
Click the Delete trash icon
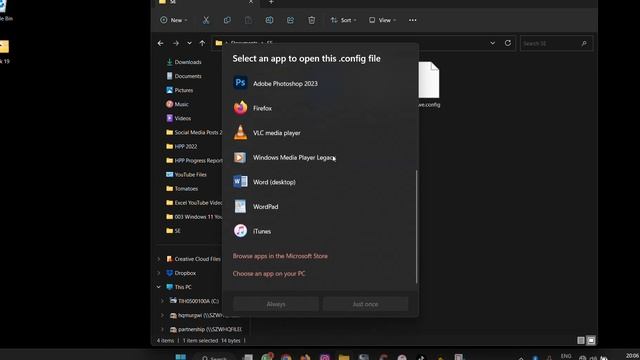tap(311, 20)
